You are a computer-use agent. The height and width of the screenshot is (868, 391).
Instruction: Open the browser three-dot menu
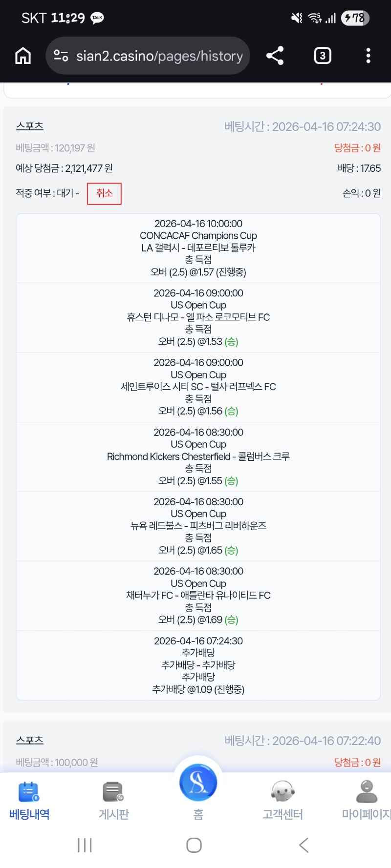click(368, 56)
